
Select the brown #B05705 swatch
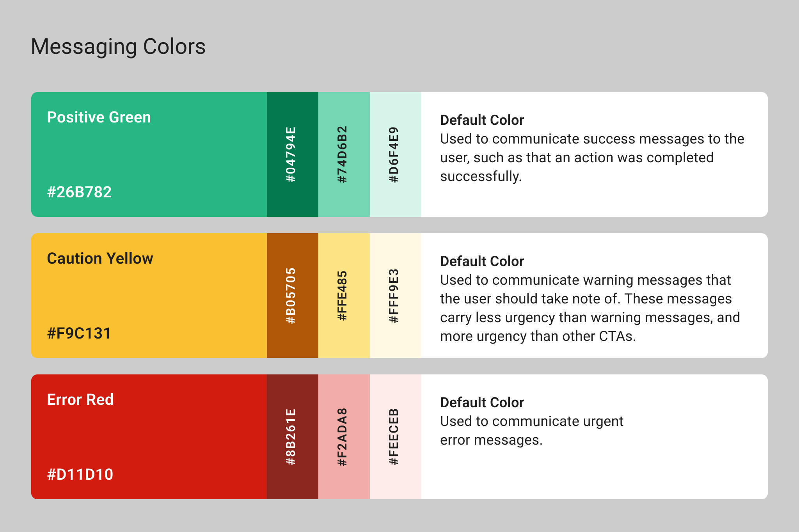(x=292, y=296)
